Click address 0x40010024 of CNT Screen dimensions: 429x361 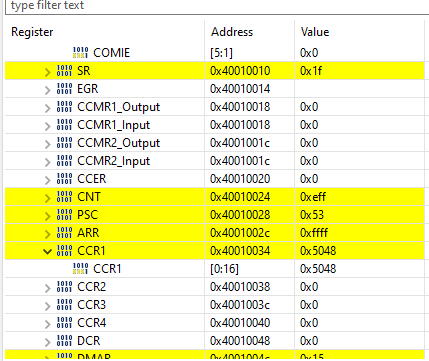(x=240, y=197)
